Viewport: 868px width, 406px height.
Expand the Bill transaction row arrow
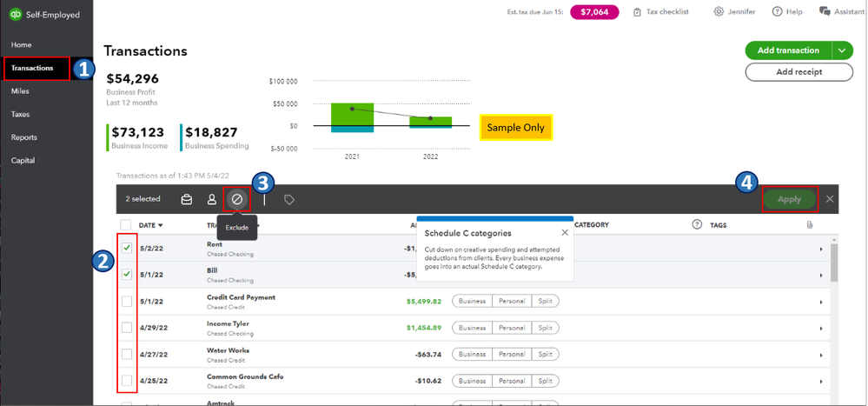coord(821,276)
